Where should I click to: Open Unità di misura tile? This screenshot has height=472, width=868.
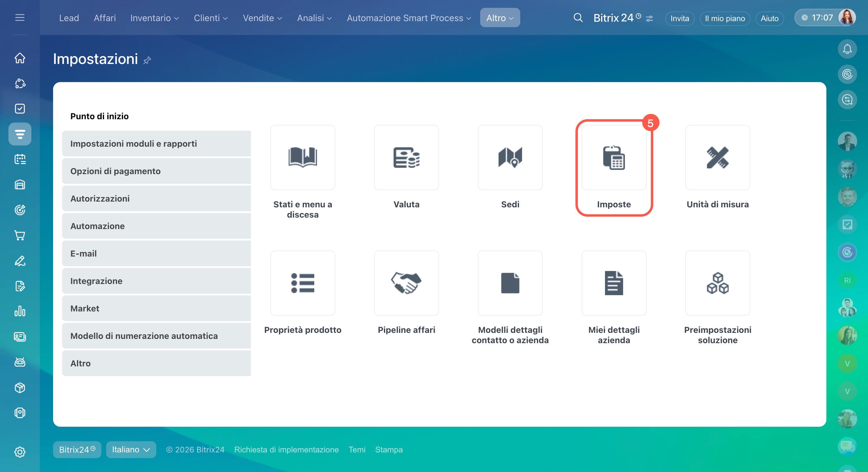[718, 158]
